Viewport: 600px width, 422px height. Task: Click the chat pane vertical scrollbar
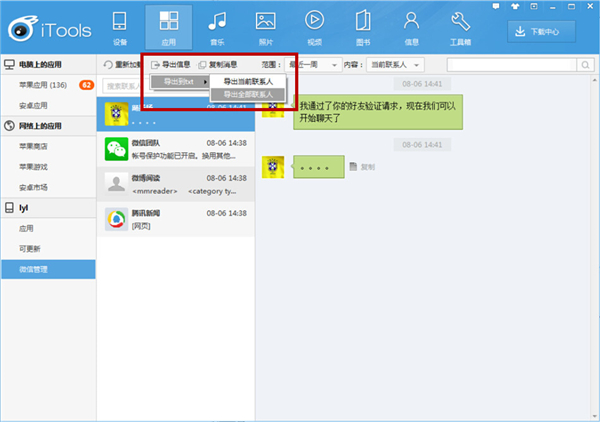pyautogui.click(x=594, y=247)
